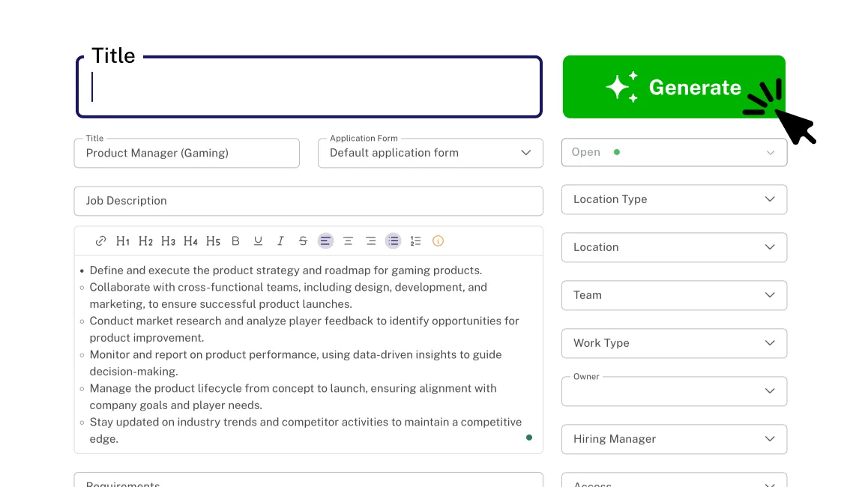Center align the description text
This screenshot has height=487, width=868.
point(348,241)
